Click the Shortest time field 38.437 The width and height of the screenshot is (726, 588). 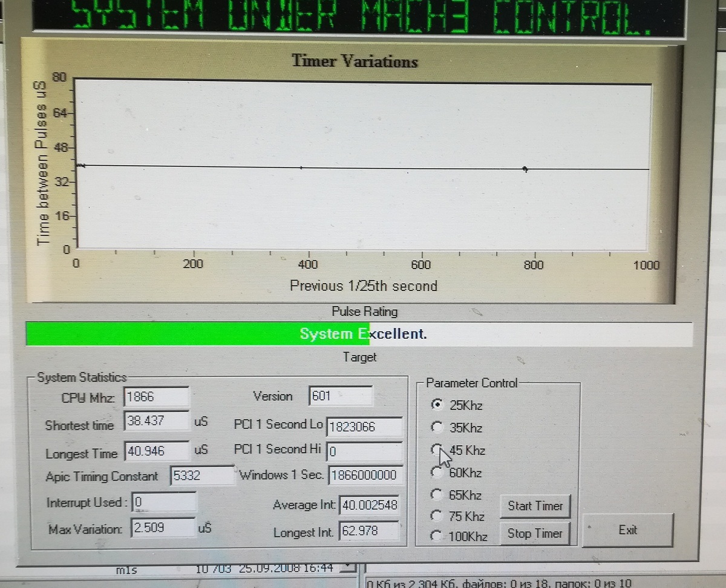pyautogui.click(x=156, y=421)
